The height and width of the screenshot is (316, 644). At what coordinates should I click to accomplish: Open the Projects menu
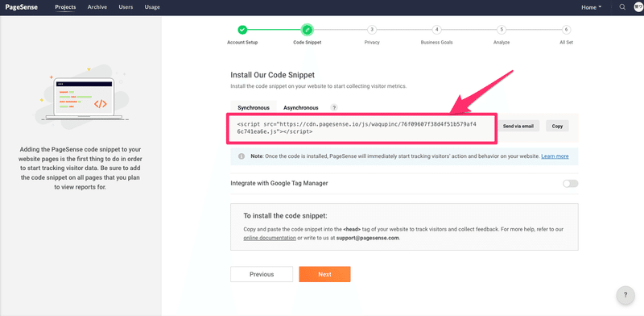(65, 7)
